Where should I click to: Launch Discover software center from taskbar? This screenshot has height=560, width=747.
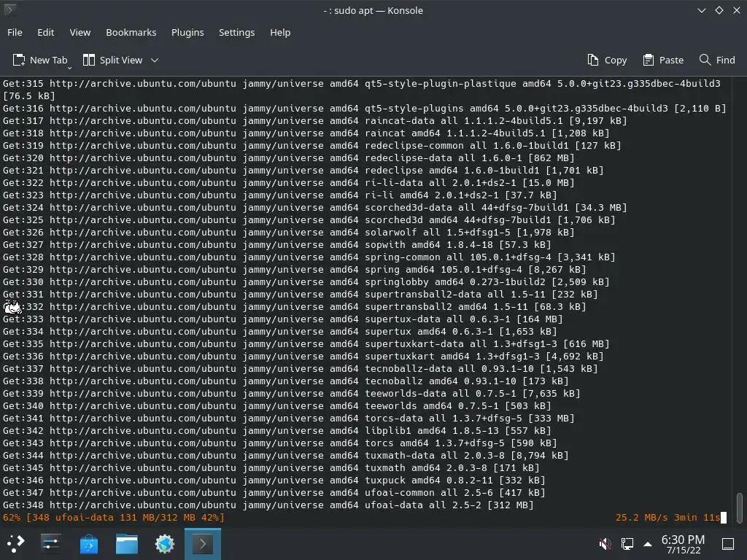pyautogui.click(x=88, y=543)
